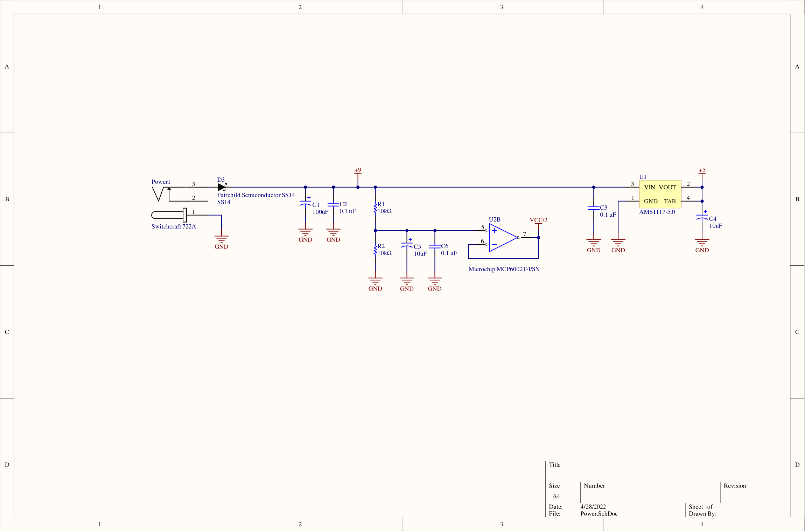Click the VOUT pin label inside U1
805x532 pixels.
(x=667, y=188)
